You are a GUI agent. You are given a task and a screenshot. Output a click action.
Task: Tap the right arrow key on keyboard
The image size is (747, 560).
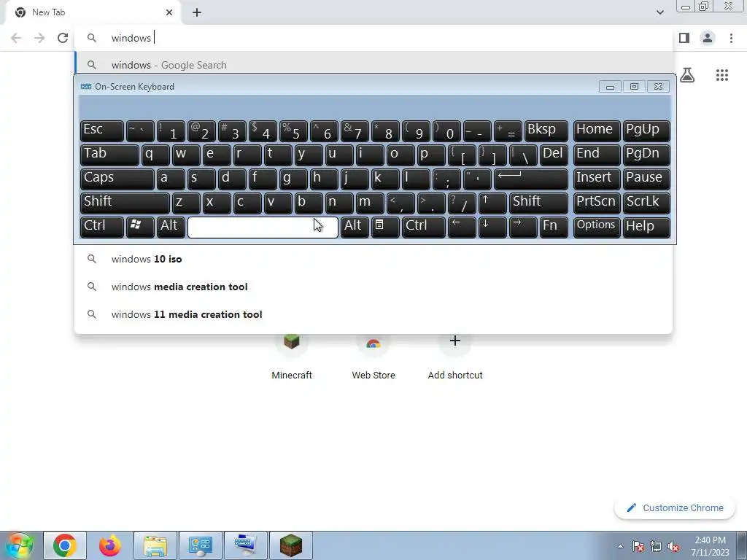point(523,227)
